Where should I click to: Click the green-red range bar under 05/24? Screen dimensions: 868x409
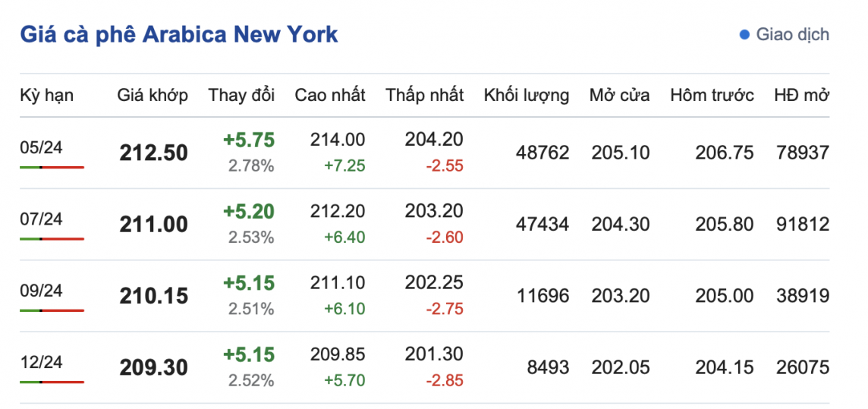pyautogui.click(x=52, y=167)
